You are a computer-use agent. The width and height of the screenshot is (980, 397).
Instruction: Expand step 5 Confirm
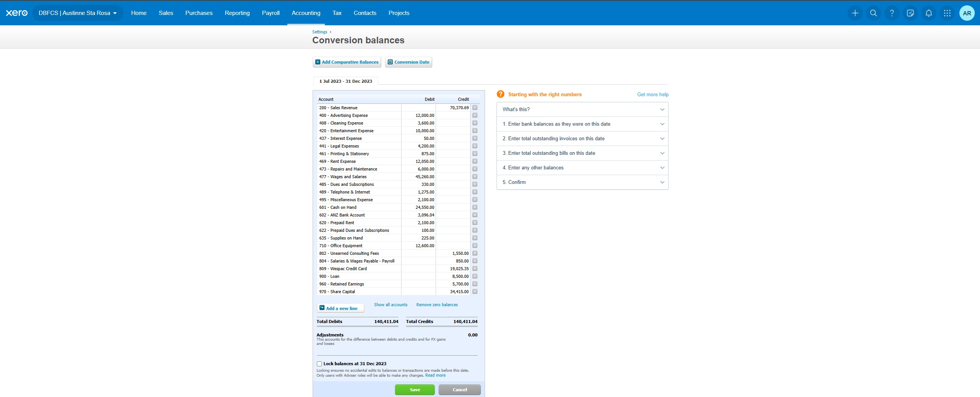click(x=582, y=182)
